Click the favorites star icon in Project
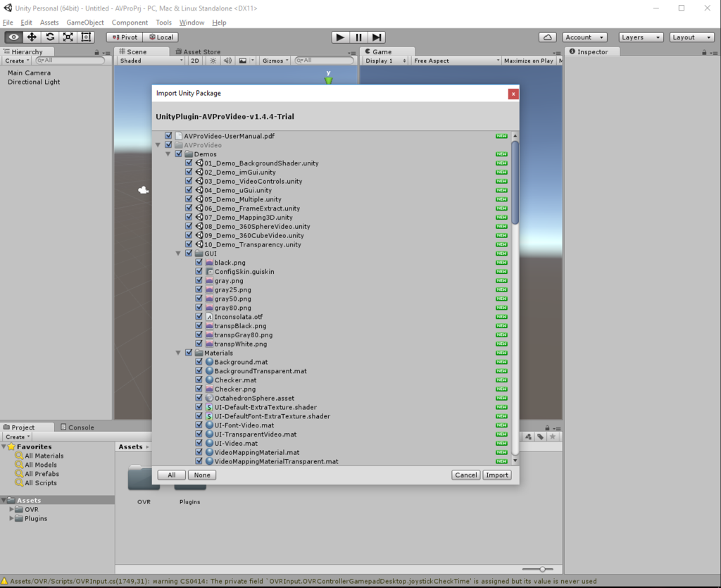Viewport: 721px width, 588px height. 553,437
